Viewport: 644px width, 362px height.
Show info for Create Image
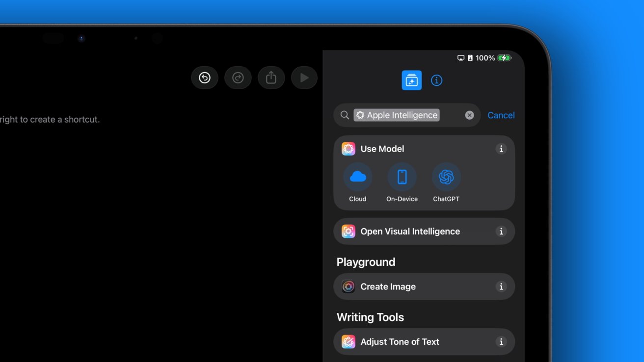tap(501, 286)
